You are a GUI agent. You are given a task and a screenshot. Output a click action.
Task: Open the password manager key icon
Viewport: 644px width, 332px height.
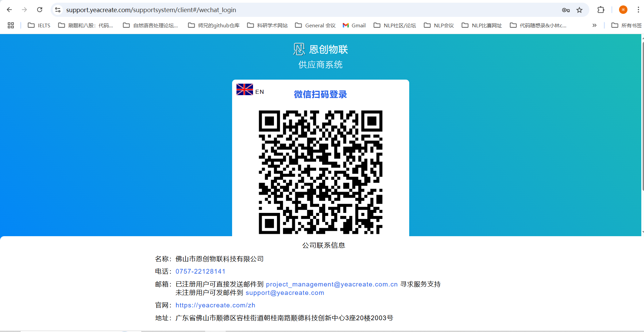(566, 10)
